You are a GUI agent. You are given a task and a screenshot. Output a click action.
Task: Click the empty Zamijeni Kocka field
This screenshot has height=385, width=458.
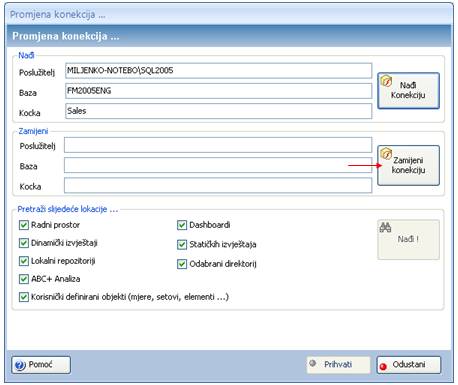[x=218, y=185]
